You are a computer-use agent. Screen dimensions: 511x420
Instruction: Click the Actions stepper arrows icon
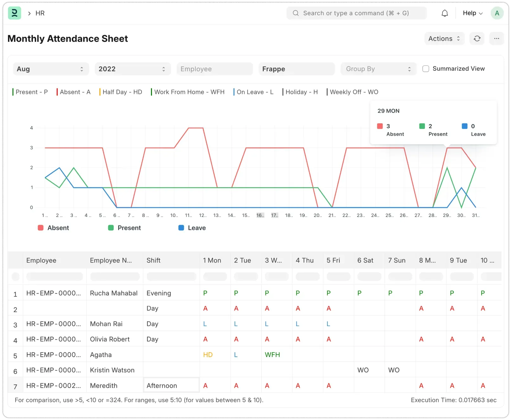coord(458,38)
